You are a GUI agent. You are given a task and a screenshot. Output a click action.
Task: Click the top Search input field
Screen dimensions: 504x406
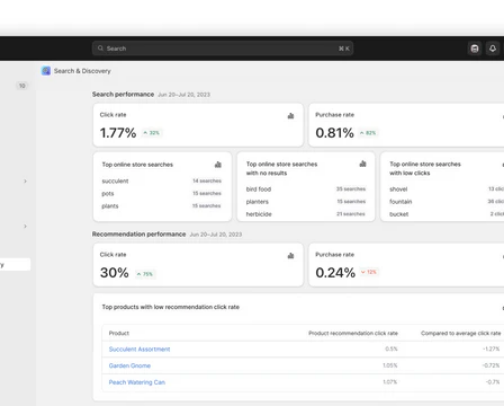222,48
